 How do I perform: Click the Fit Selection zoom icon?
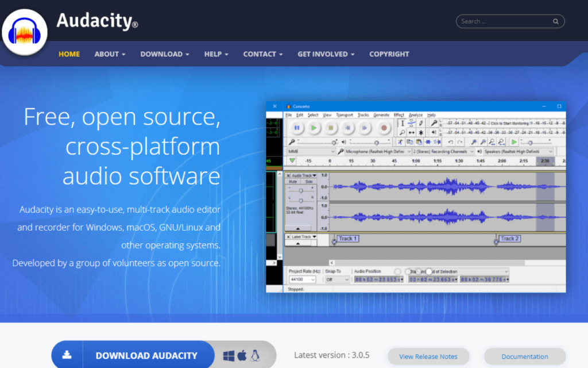pos(492,142)
